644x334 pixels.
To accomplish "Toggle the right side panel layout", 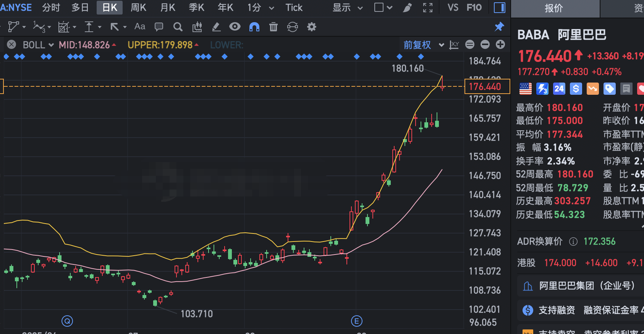I will tap(500, 8).
